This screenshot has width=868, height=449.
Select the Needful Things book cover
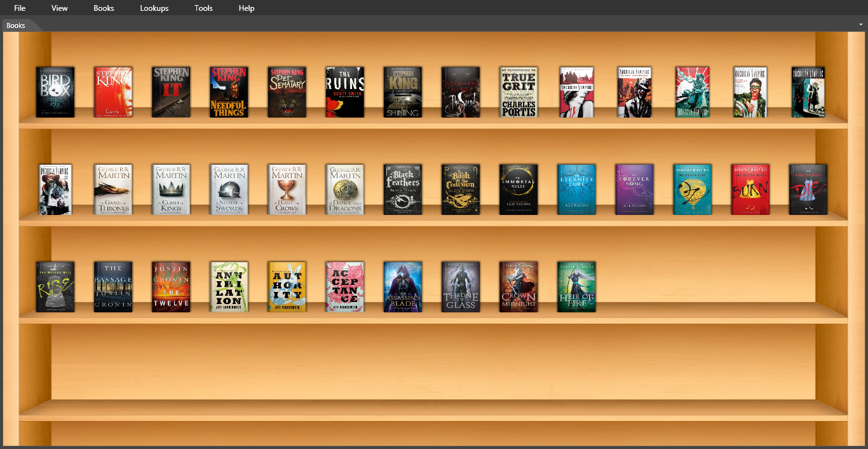229,92
